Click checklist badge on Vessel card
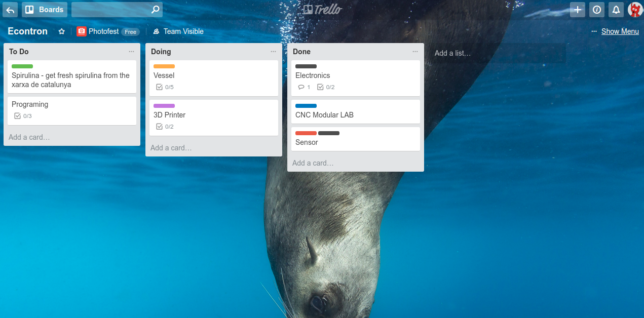Image resolution: width=644 pixels, height=318 pixels. 165,87
